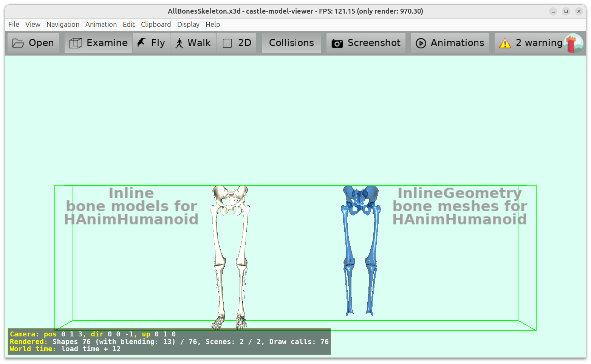
Task: Click the Screenshot camera icon
Action: pyautogui.click(x=337, y=43)
